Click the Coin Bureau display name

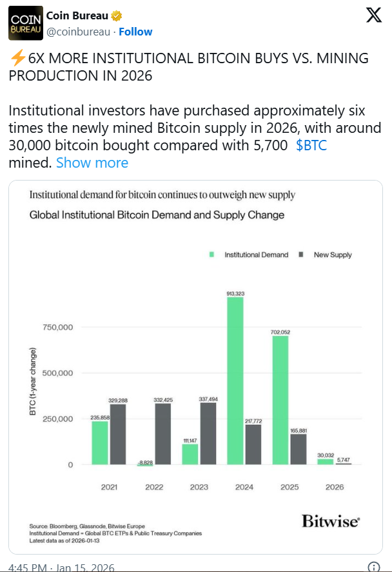point(77,16)
